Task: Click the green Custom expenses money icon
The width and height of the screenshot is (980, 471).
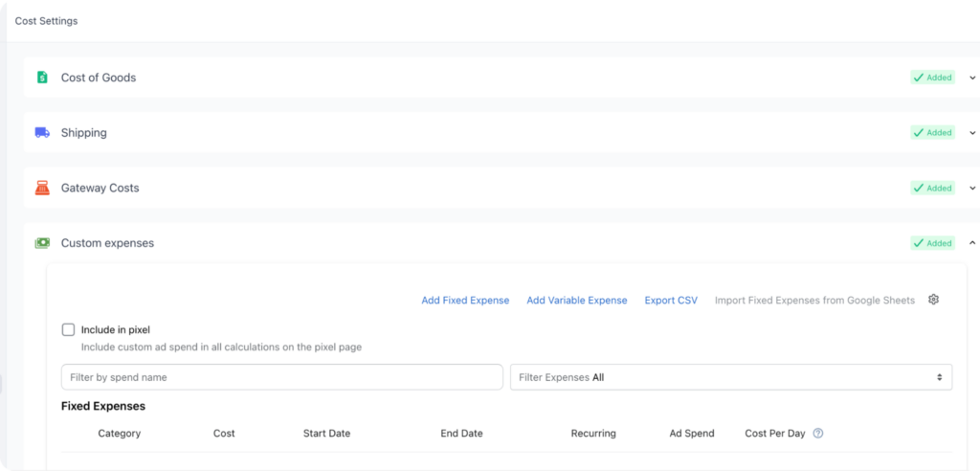Action: coord(42,243)
